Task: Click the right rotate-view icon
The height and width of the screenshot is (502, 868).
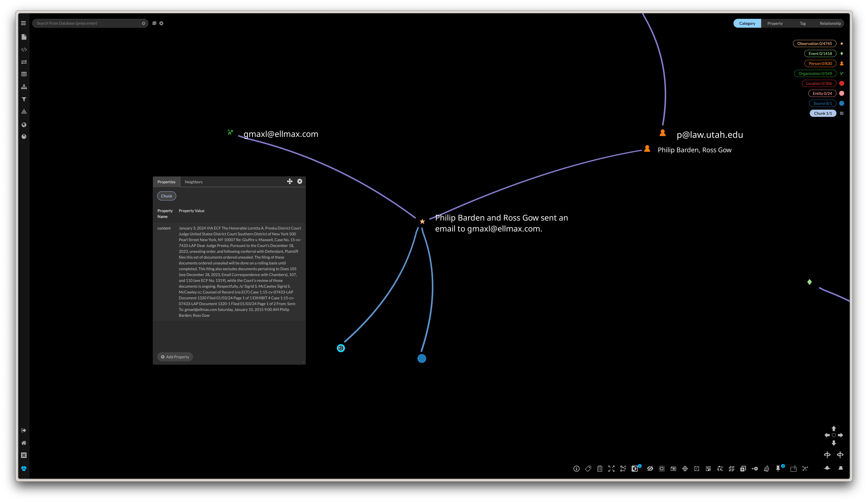Action: click(840, 455)
